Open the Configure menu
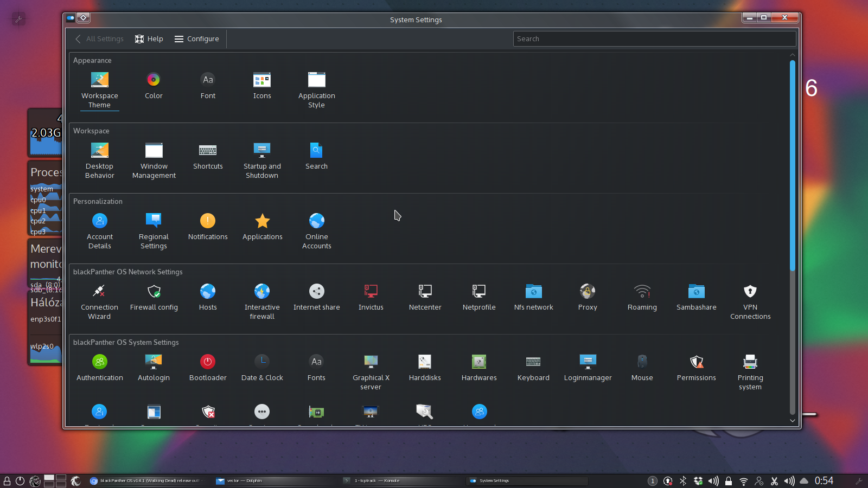 click(196, 39)
